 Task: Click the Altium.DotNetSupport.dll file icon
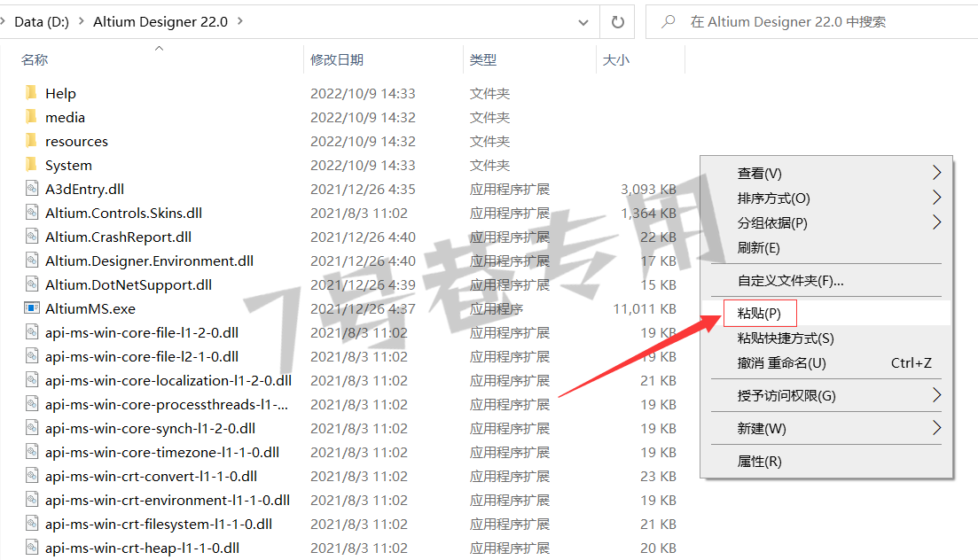point(32,284)
